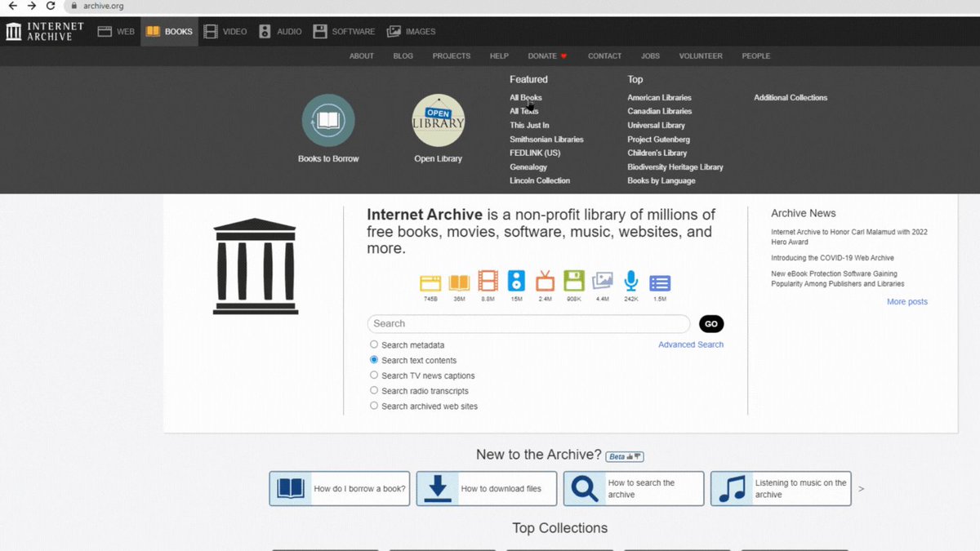Click the GO search button
The width and height of the screenshot is (980, 551).
tap(711, 324)
